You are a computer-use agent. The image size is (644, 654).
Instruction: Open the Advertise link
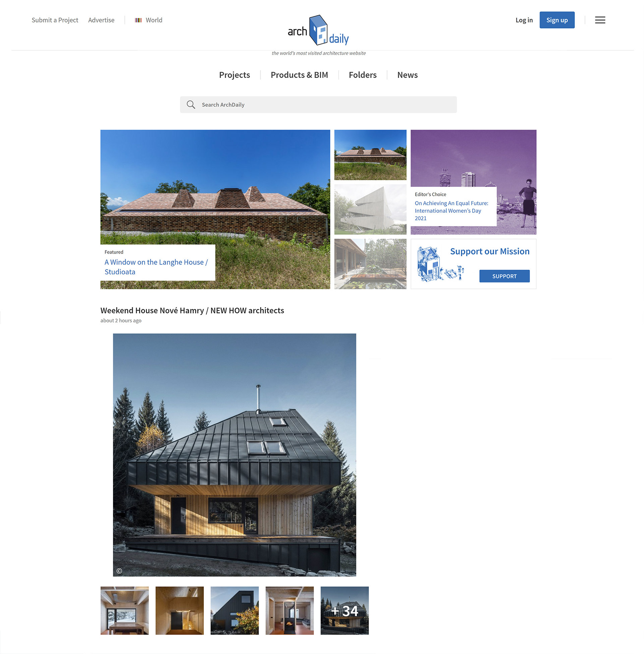pyautogui.click(x=101, y=20)
